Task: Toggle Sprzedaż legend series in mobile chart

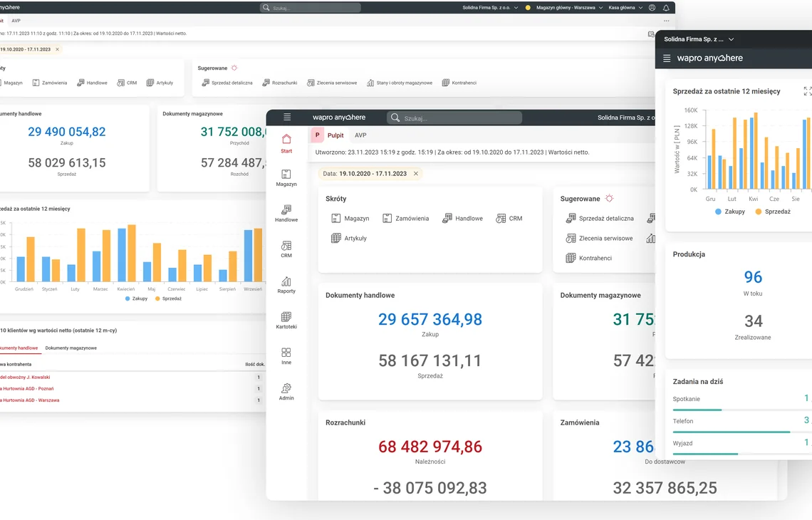Action: pos(773,212)
